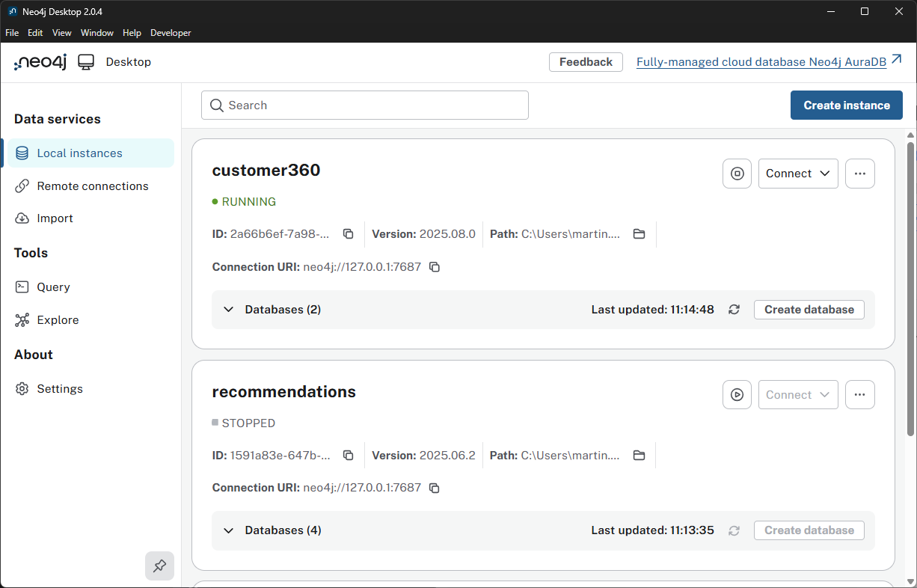The image size is (917, 588).
Task: Click the Tools heading
Action: click(31, 253)
